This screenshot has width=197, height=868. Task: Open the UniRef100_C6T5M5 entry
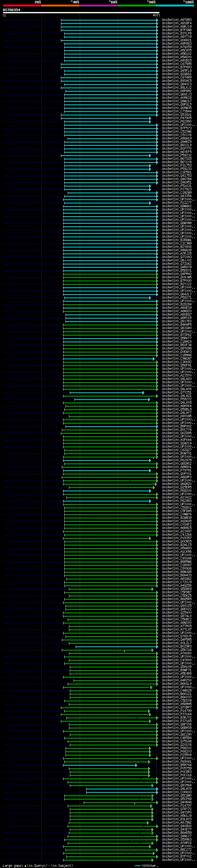pyautogui.click(x=177, y=64)
